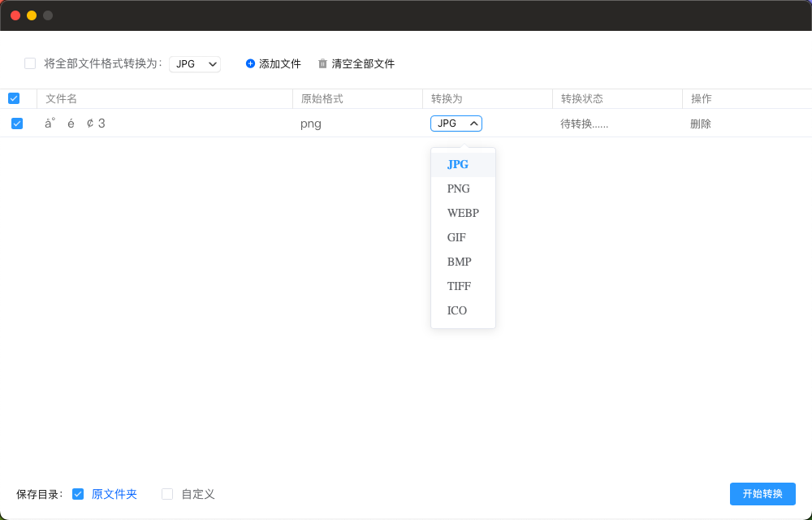Toggle the select-all checkbox in the table header
This screenshot has width=812, height=520.
click(14, 98)
